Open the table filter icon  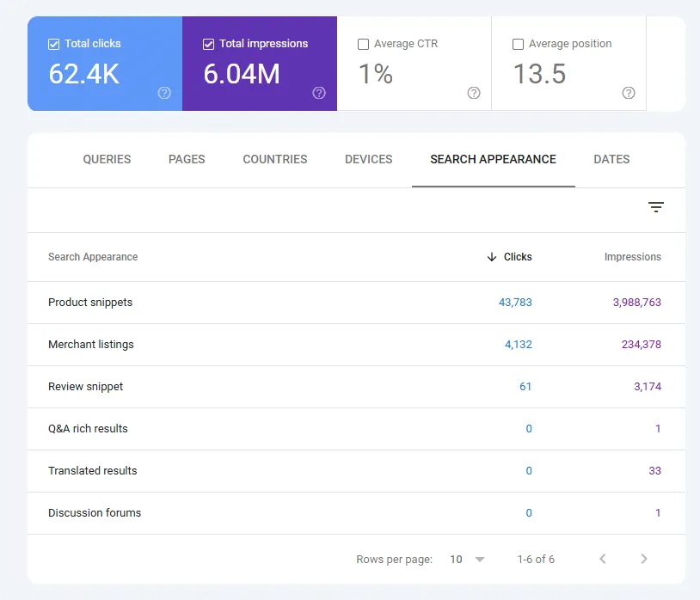tap(656, 207)
